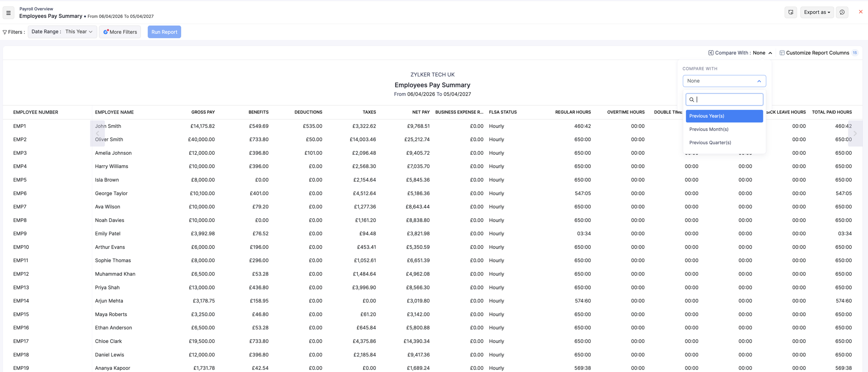Open Customize Report Columns

(818, 53)
